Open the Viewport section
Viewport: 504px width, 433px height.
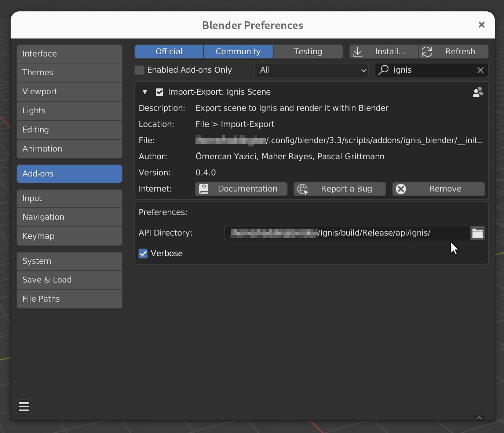coord(69,92)
